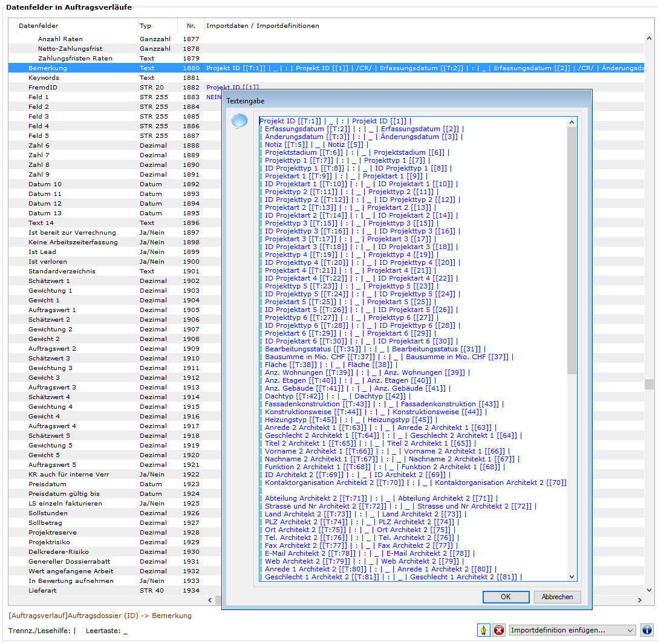Click the Nr. column header
This screenshot has width=658, height=644.
click(x=191, y=26)
